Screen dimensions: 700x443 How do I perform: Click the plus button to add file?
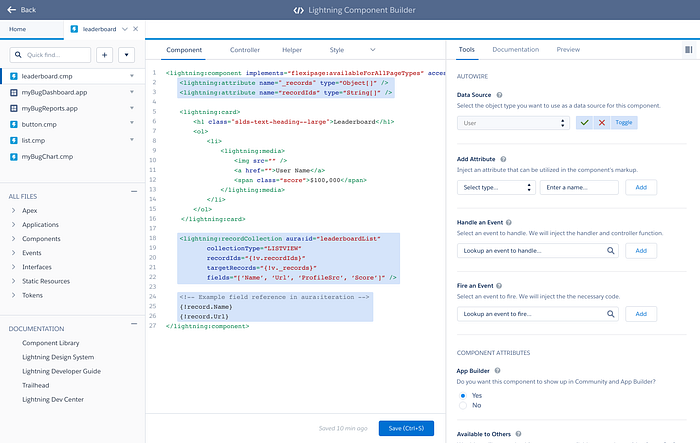pyautogui.click(x=104, y=54)
